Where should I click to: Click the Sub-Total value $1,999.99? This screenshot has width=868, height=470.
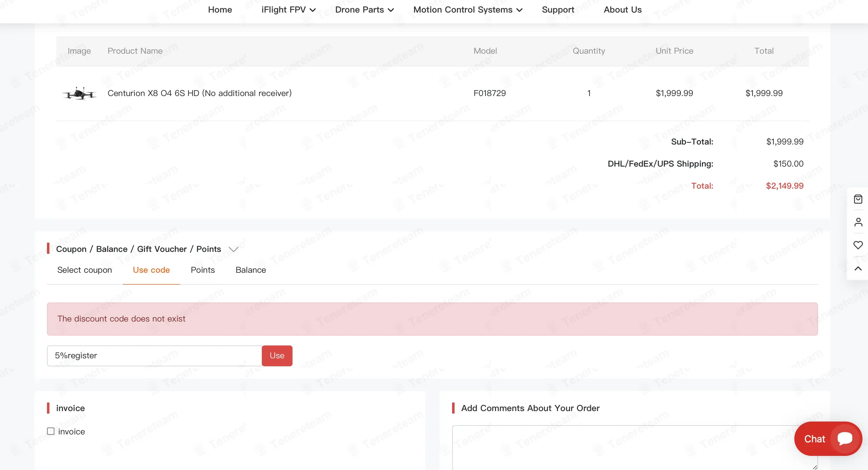click(785, 141)
